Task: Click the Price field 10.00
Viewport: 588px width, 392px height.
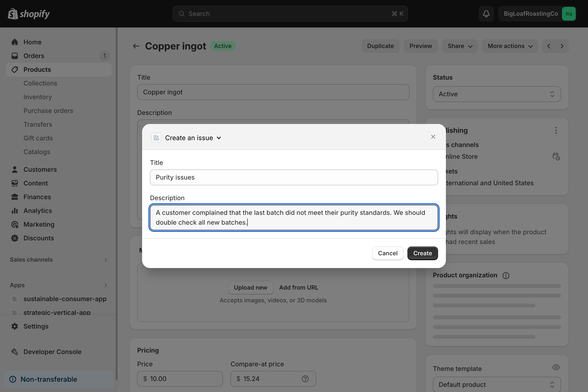Action: coord(180,379)
